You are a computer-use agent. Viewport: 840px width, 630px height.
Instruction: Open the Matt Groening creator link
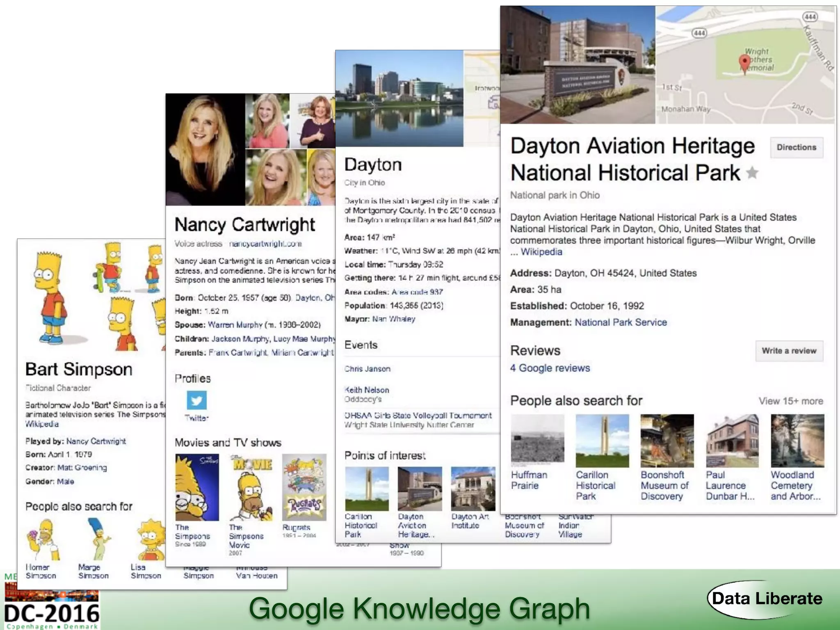point(82,468)
